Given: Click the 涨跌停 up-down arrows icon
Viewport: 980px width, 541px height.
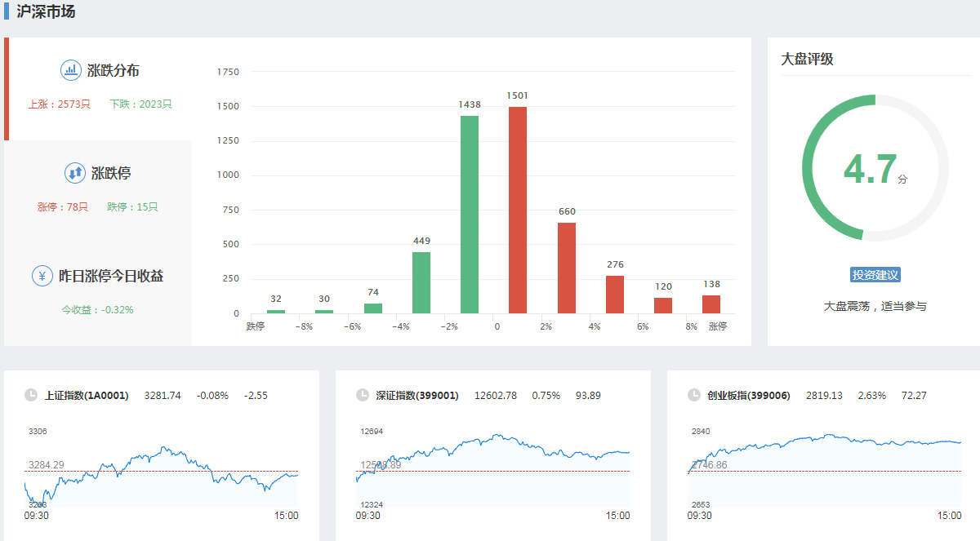Looking at the screenshot, I should click(x=75, y=173).
